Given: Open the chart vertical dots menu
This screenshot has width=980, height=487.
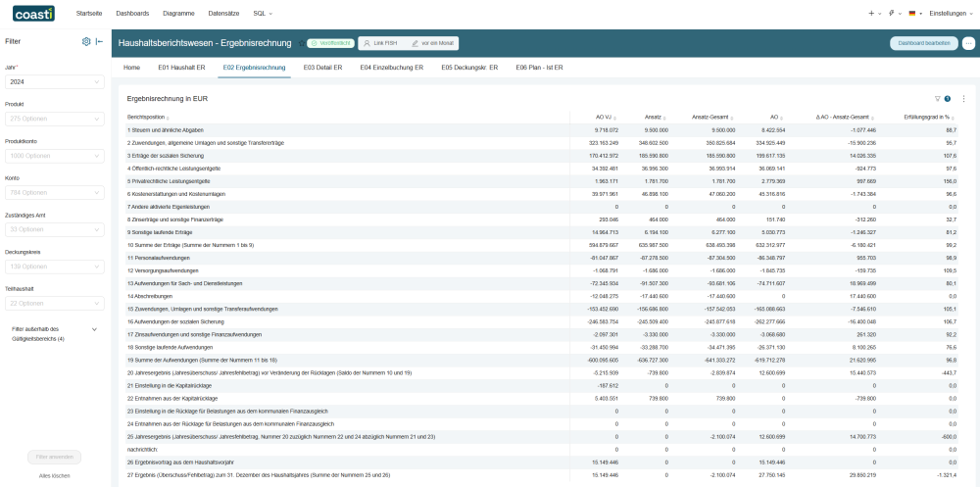Looking at the screenshot, I should coord(963,98).
